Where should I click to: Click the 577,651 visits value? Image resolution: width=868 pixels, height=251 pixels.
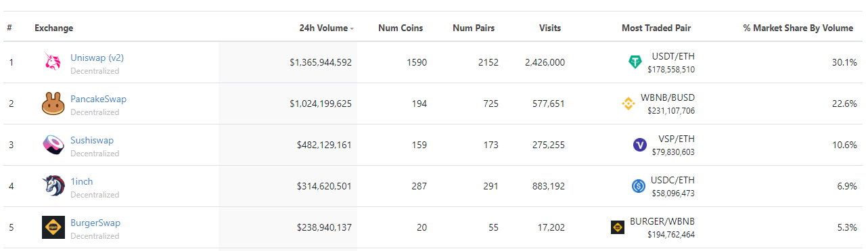pos(548,104)
